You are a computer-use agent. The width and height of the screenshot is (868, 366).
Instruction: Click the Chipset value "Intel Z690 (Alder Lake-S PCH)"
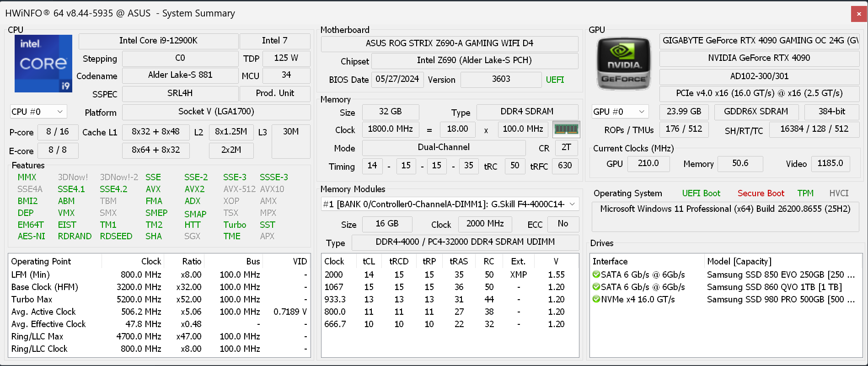474,60
